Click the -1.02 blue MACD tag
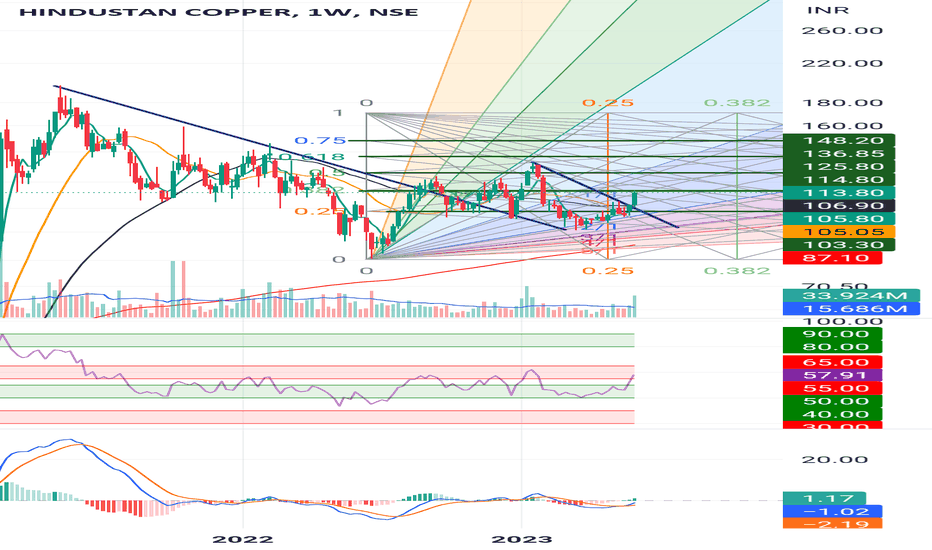This screenshot has width=932, height=550. [x=833, y=511]
